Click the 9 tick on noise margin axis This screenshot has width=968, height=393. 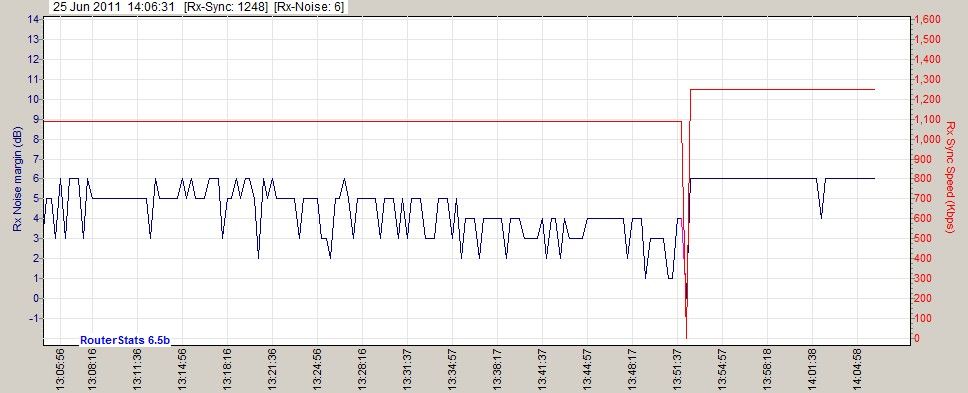36,119
